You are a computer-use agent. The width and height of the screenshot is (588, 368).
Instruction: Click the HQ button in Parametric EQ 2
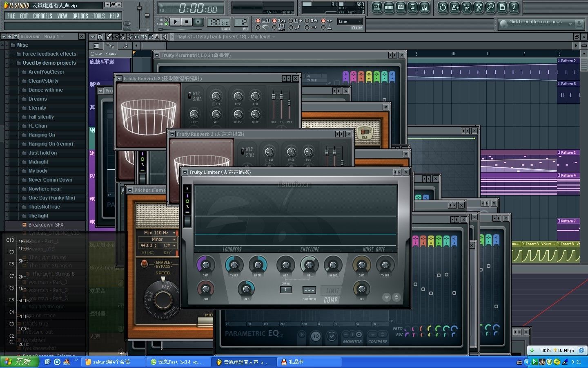click(315, 336)
